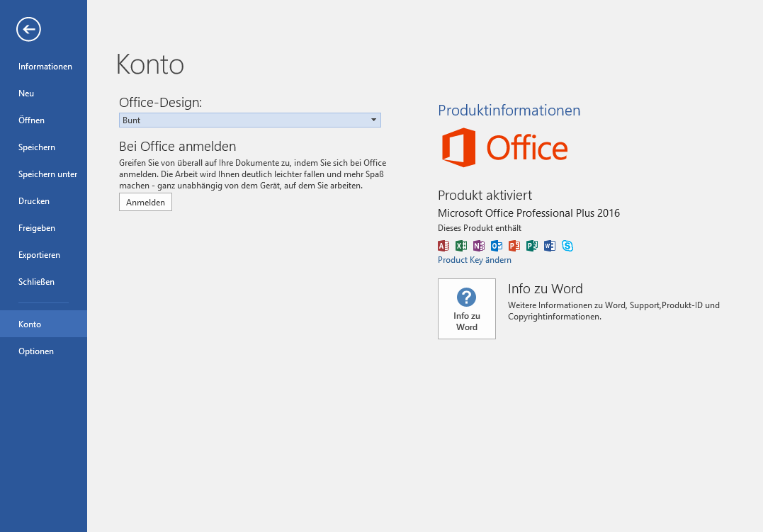This screenshot has width=763, height=532.
Task: Click the Bei Office anmelden heading
Action: pos(178,147)
